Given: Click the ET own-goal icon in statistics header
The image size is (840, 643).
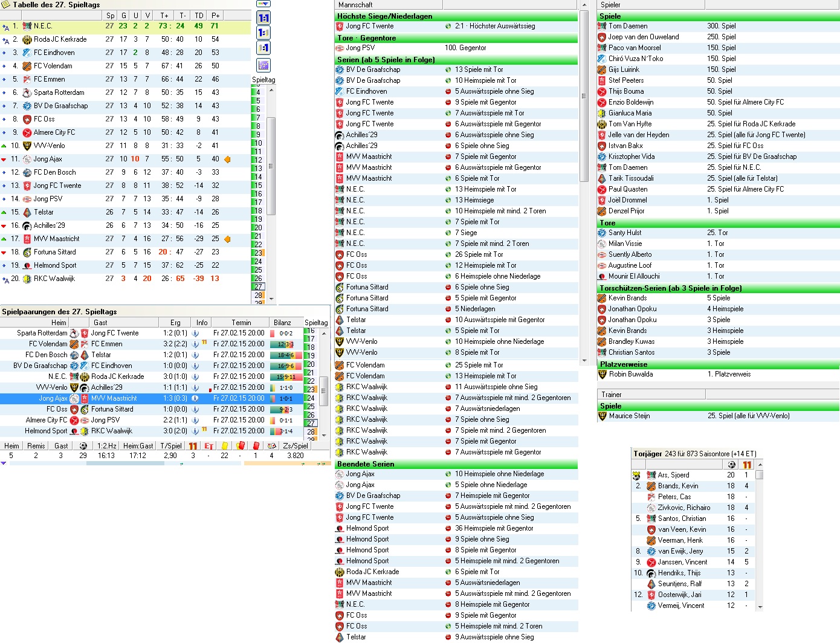Looking at the screenshot, I should (208, 446).
